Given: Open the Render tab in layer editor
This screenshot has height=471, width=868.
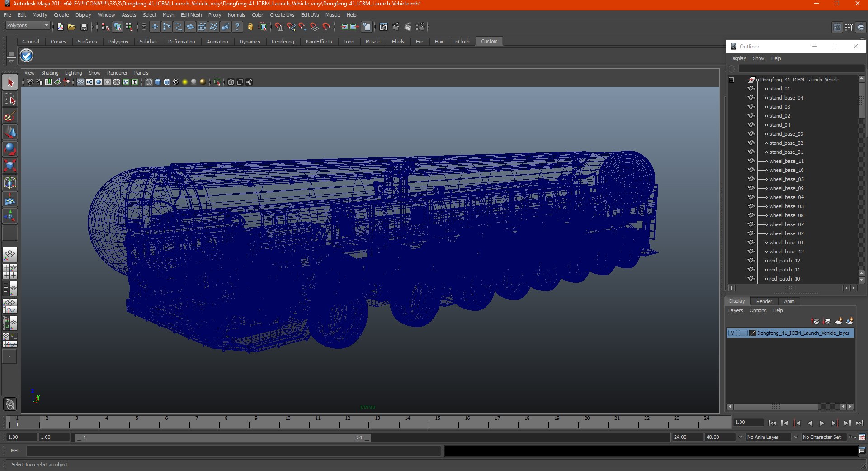Looking at the screenshot, I should pos(764,301).
